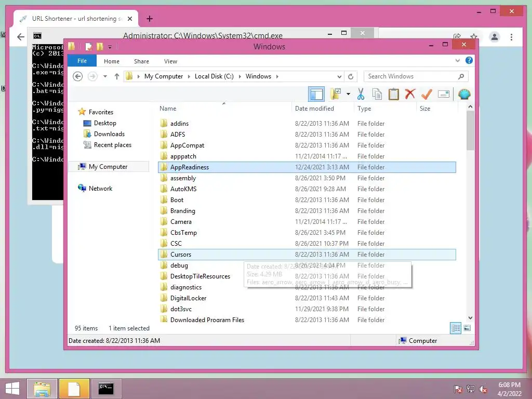The height and width of the screenshot is (399, 532).
Task: Click the red X Delete icon
Action: [x=410, y=94]
